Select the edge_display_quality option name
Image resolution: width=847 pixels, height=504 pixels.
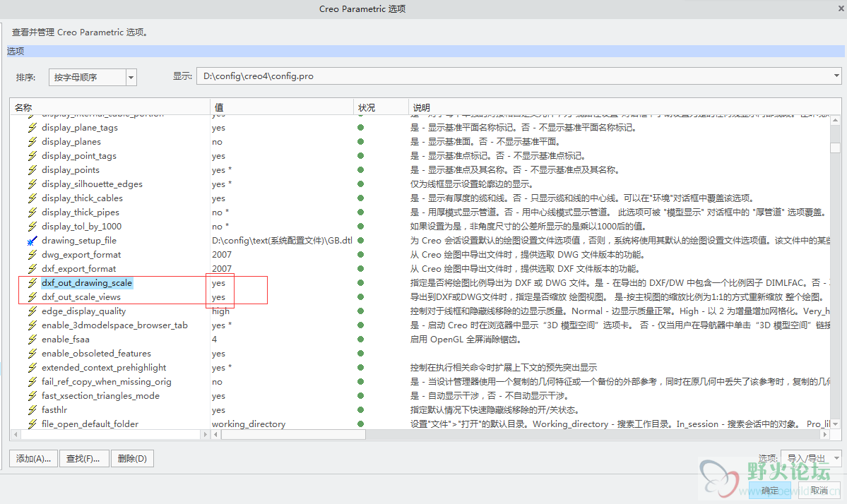coord(84,311)
